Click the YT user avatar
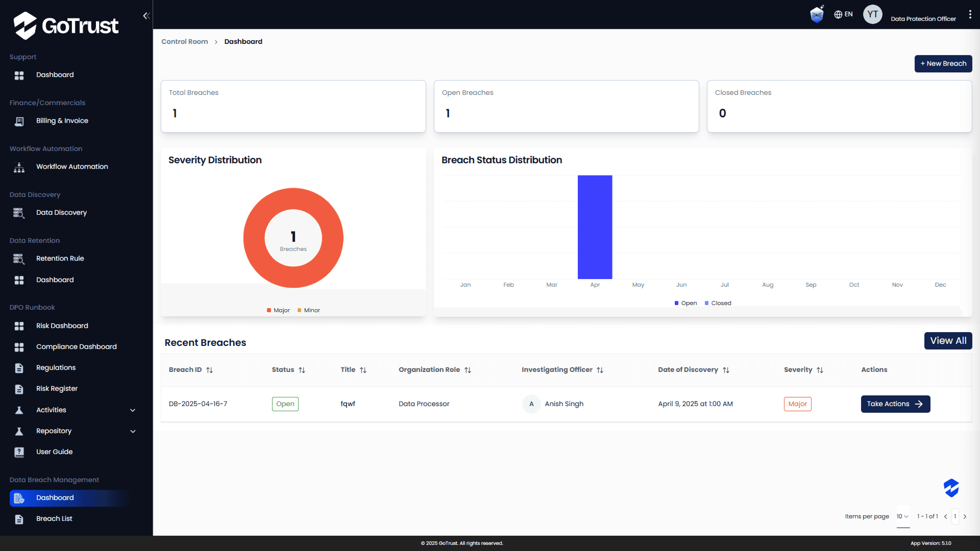 pos(872,15)
